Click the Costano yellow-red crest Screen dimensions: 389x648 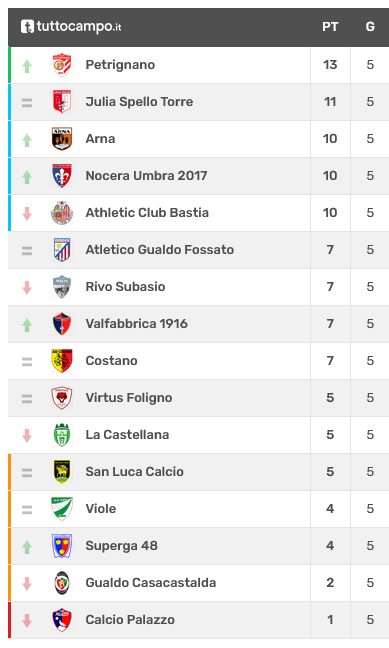point(62,361)
